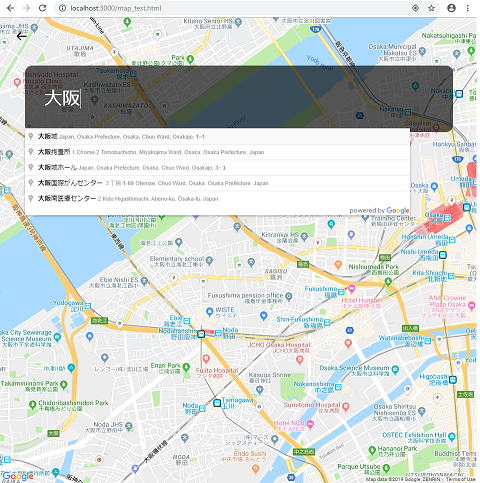Click the Shin-Fukushima station icon
The height and width of the screenshot is (483, 480).
click(327, 322)
